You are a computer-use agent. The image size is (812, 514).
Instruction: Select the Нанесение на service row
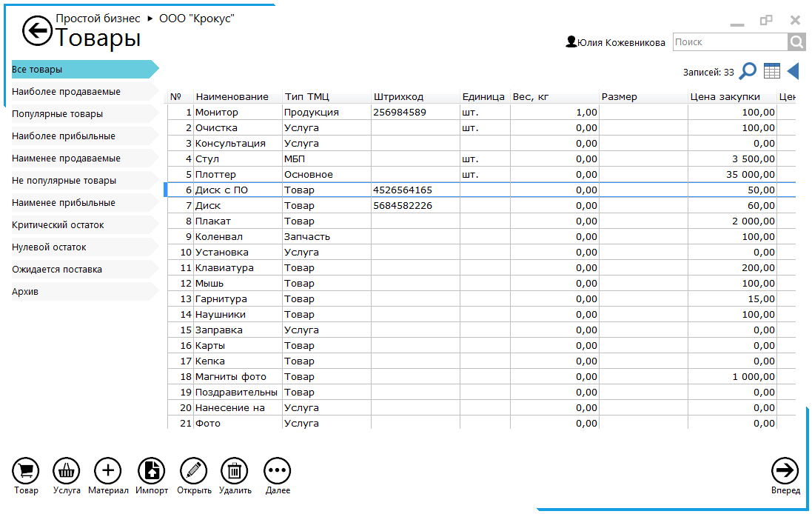[x=482, y=408]
